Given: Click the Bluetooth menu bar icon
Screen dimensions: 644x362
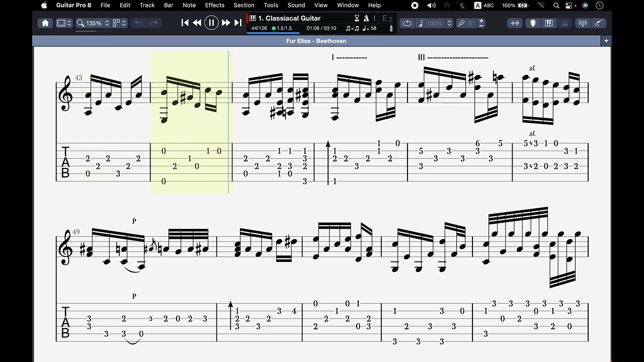Looking at the screenshot, I should click(x=462, y=6).
